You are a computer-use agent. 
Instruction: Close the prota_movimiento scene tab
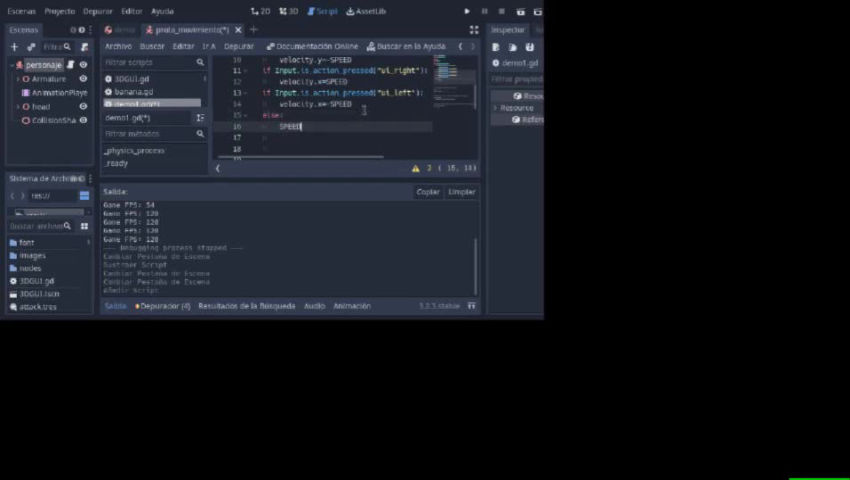(238, 30)
